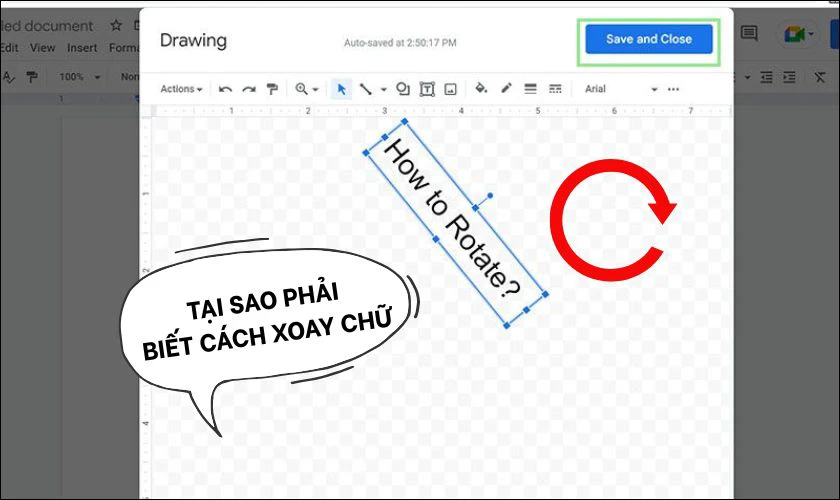Undo the last drawing action
This screenshot has width=840, height=500.
225,89
